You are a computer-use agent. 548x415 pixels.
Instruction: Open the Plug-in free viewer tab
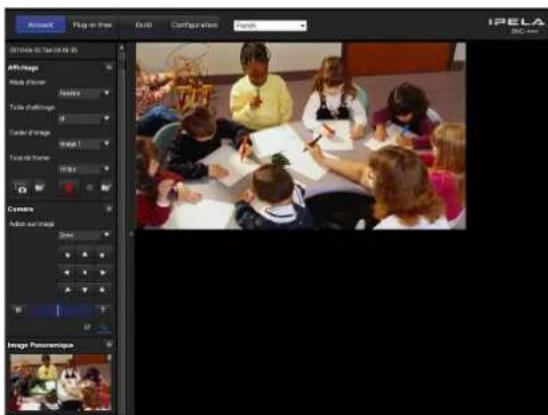92,25
